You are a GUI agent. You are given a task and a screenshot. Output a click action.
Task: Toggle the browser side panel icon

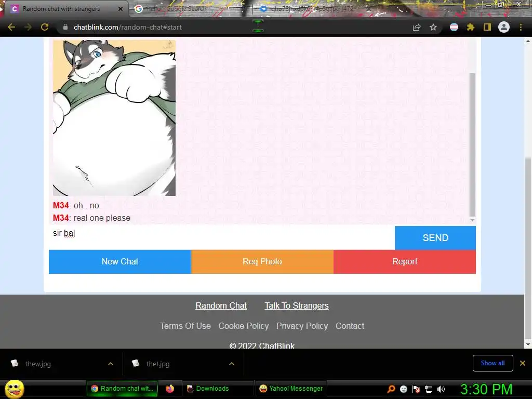point(487,27)
